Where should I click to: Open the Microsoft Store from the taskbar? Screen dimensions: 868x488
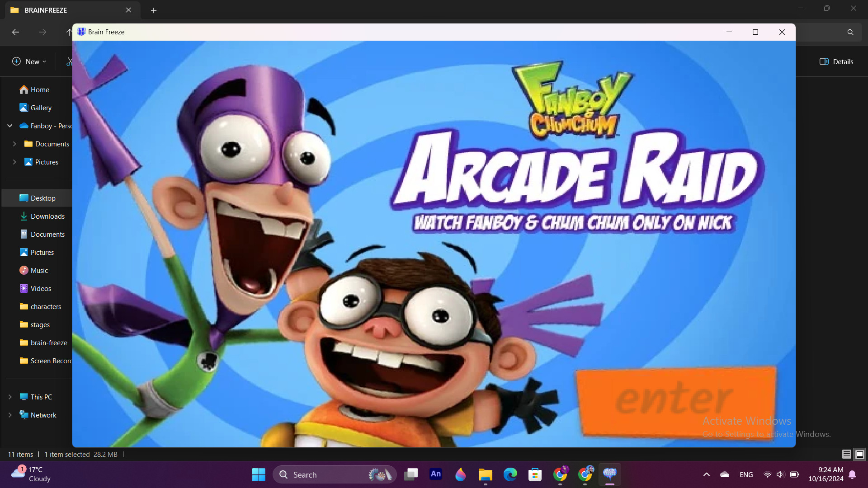[x=535, y=474]
